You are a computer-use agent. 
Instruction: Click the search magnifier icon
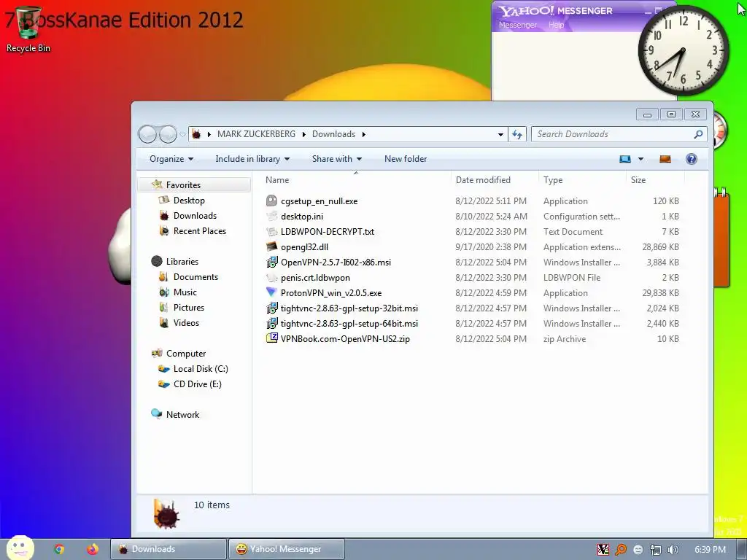(x=698, y=134)
